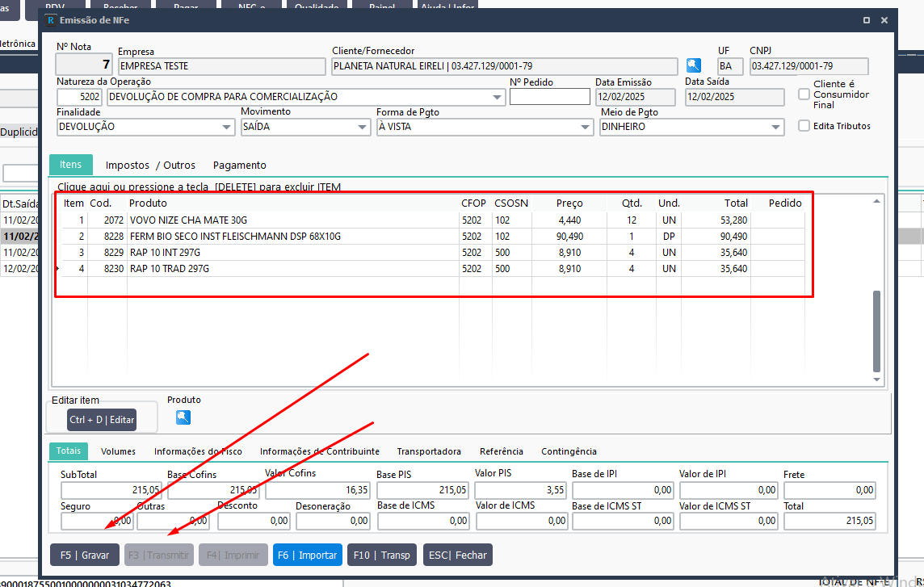
Task: Click the Desconto value field
Action: click(x=254, y=521)
